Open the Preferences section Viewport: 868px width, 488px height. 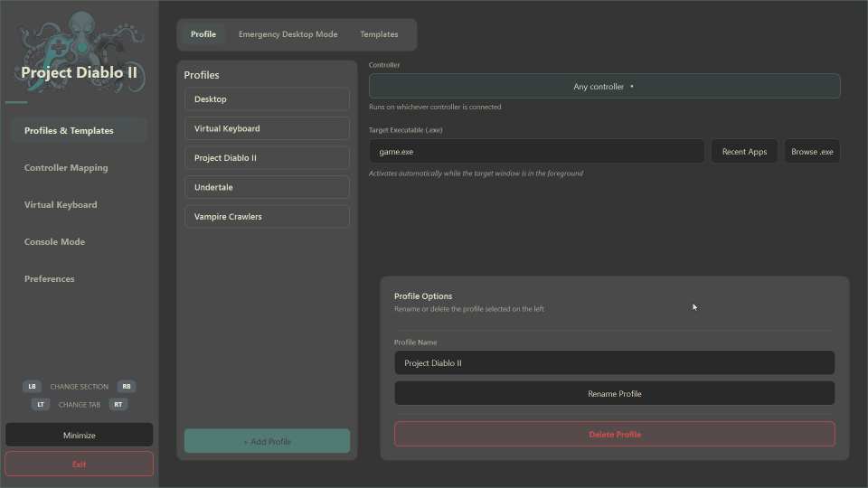pyautogui.click(x=80, y=279)
